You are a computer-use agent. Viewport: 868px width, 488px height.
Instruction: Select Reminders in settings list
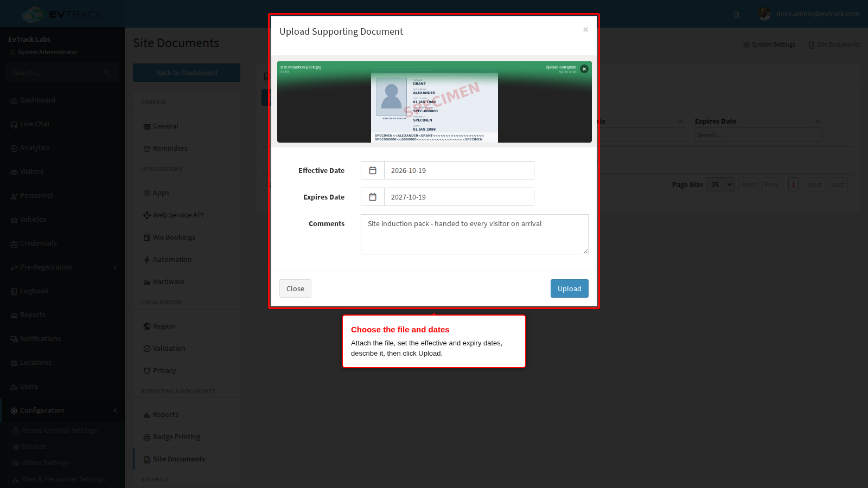point(187,149)
